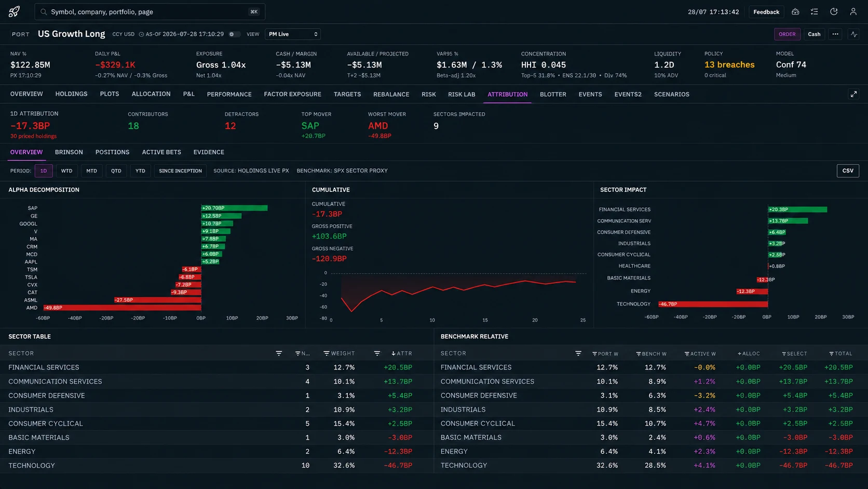Filter the SELECT column
Viewport: 868px width, 489px height.
pos(784,354)
